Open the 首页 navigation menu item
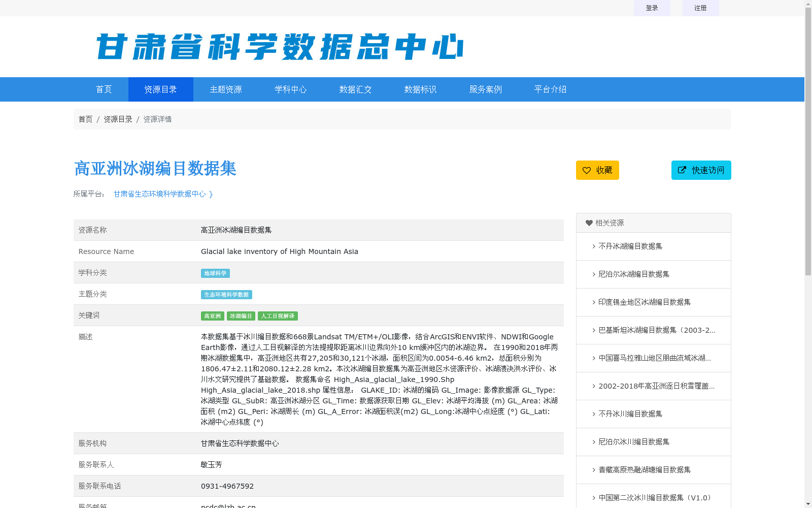 [x=104, y=89]
